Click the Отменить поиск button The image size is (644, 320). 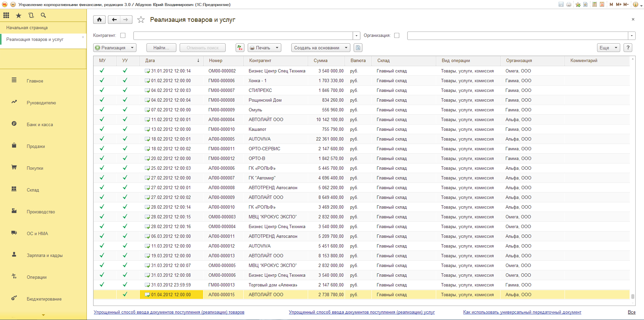[x=203, y=48]
